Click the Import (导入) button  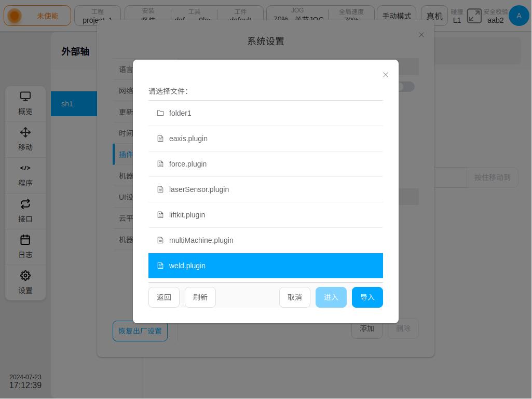click(367, 297)
